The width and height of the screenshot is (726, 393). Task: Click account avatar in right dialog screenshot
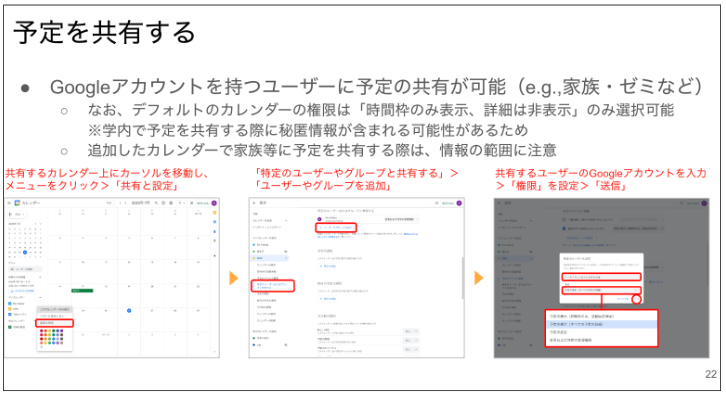pyautogui.click(x=704, y=203)
